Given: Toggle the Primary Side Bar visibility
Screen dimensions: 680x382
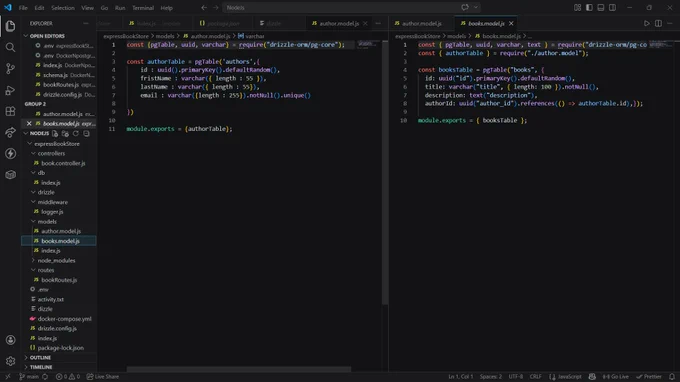Looking at the screenshot, I should click(x=589, y=7).
